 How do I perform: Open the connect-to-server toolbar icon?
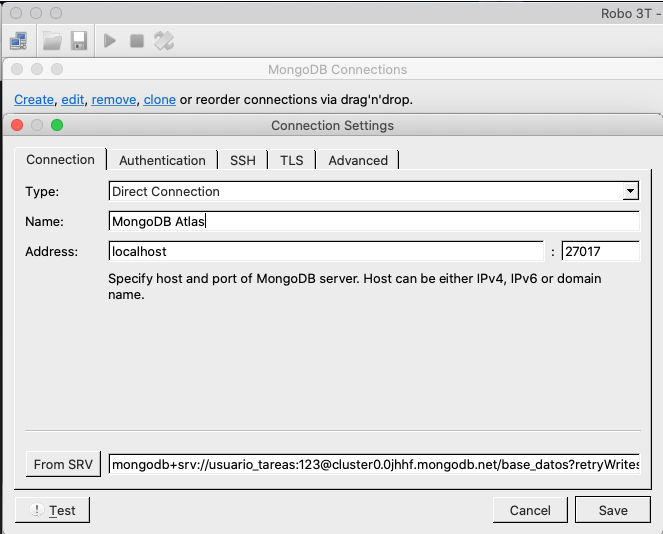click(19, 41)
